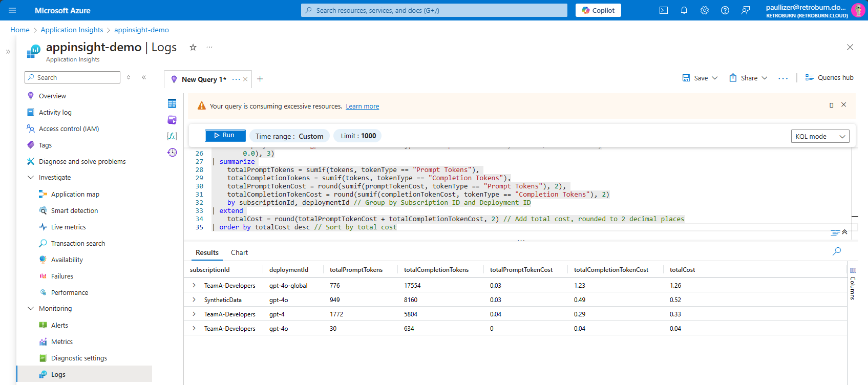Switch to the Chart tab
This screenshot has height=385, width=868.
click(239, 252)
